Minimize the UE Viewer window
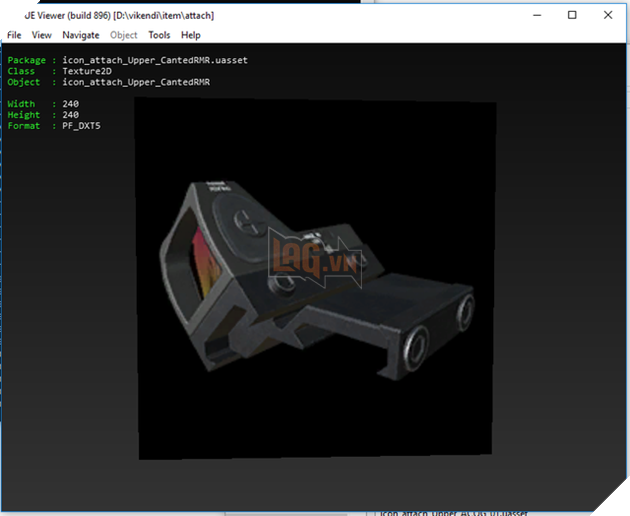Viewport: 630px width, 516px height. (528, 15)
